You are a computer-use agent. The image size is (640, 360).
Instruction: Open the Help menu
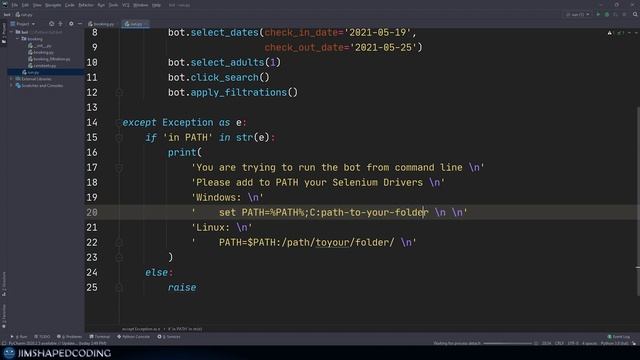click(156, 5)
